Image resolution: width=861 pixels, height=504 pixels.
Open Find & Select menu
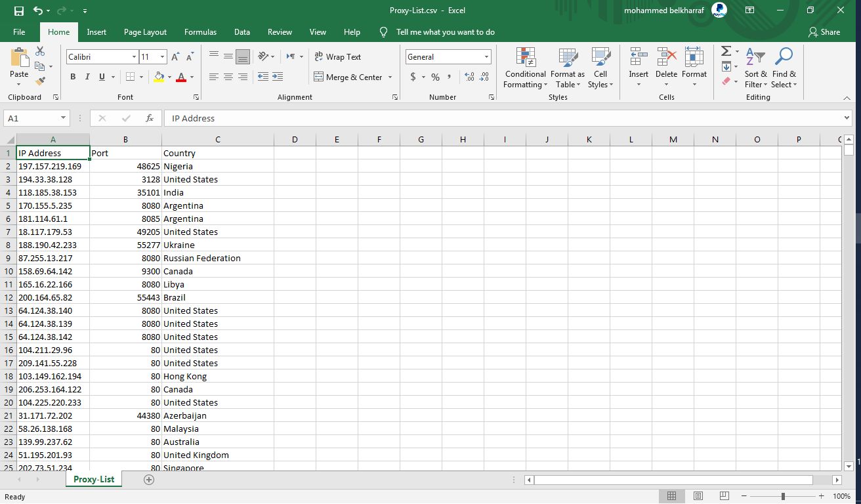pyautogui.click(x=784, y=68)
